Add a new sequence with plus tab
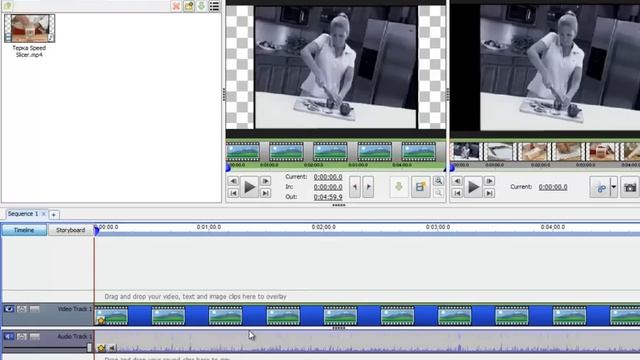 [53, 214]
